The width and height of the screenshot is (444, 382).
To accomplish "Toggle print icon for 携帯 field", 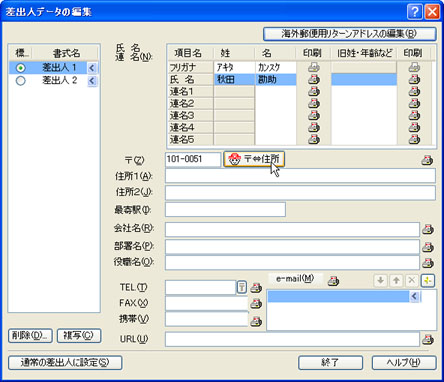I will (256, 321).
